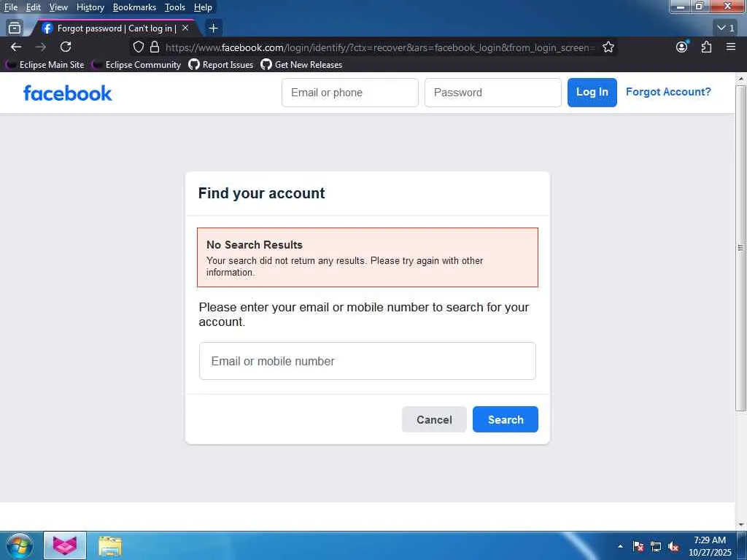This screenshot has width=747, height=560.
Task: Open a new browser tab
Action: point(214,28)
